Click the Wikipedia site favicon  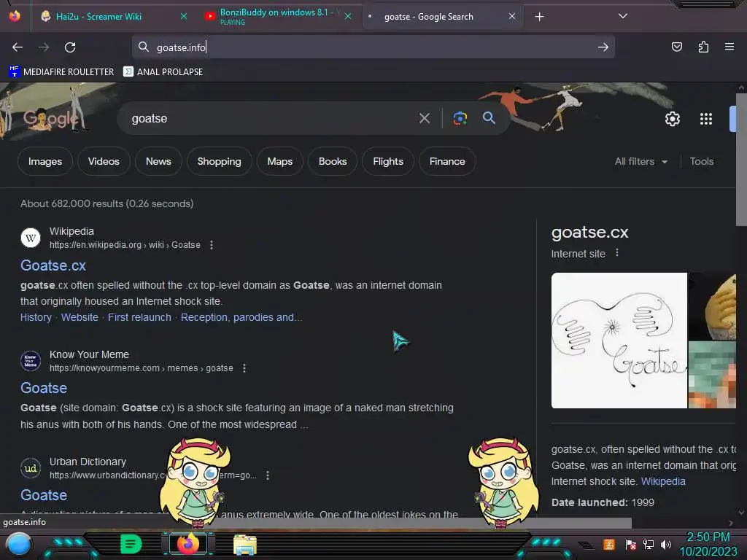31,238
